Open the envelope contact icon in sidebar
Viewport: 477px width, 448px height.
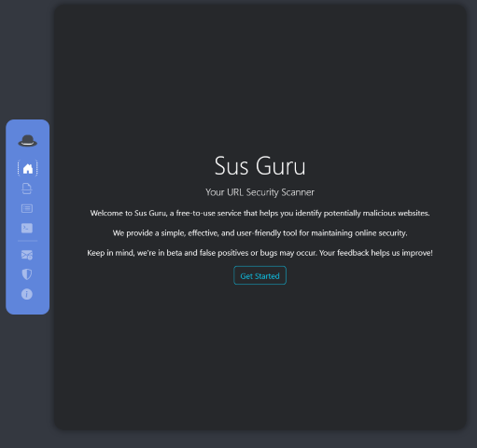click(27, 255)
